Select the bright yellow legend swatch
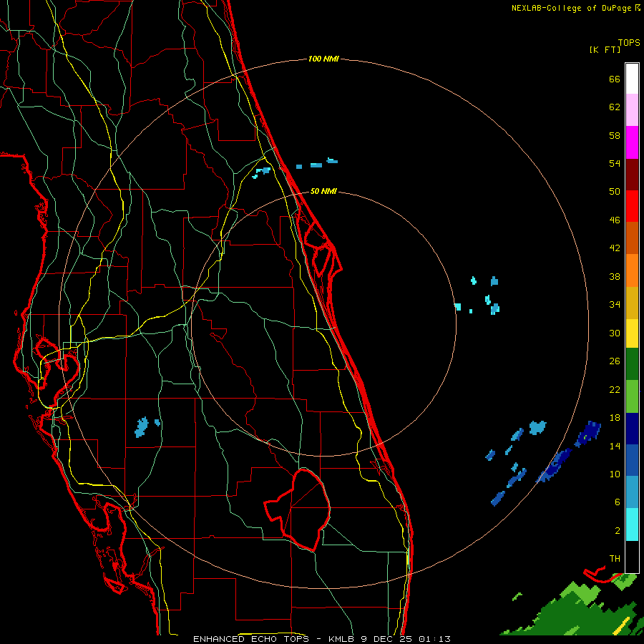 click(632, 333)
